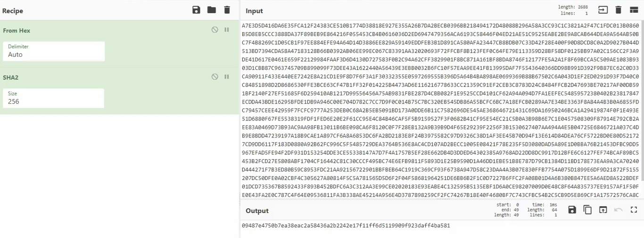Viewport: 644px width, 238px height.
Task: Open the Delimiter Auto dropdown
Action: coord(54,51)
